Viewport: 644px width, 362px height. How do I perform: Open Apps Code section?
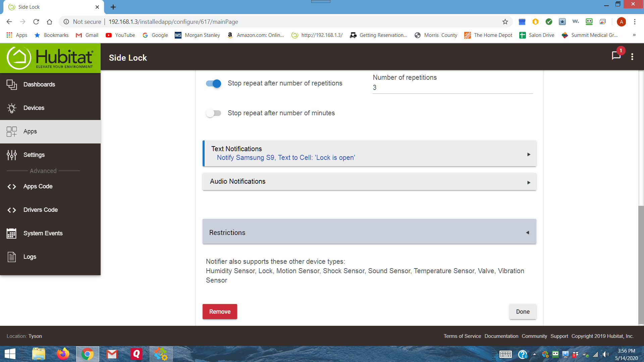click(x=50, y=186)
